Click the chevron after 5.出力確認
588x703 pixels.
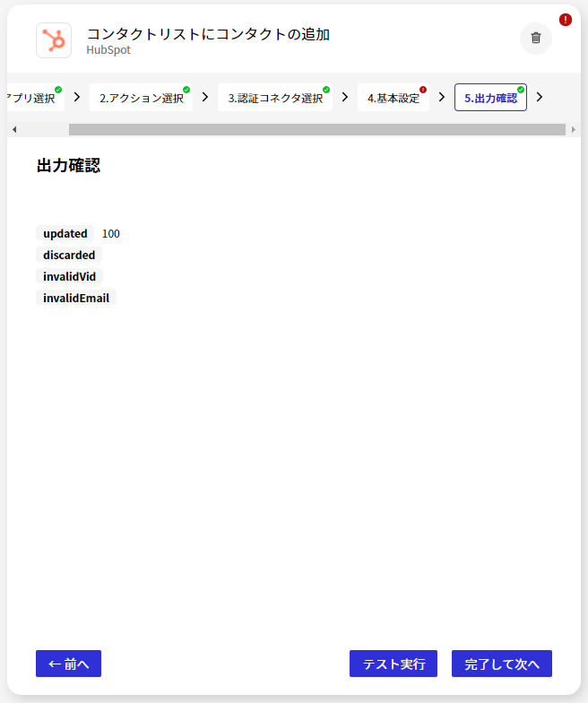pyautogui.click(x=540, y=97)
